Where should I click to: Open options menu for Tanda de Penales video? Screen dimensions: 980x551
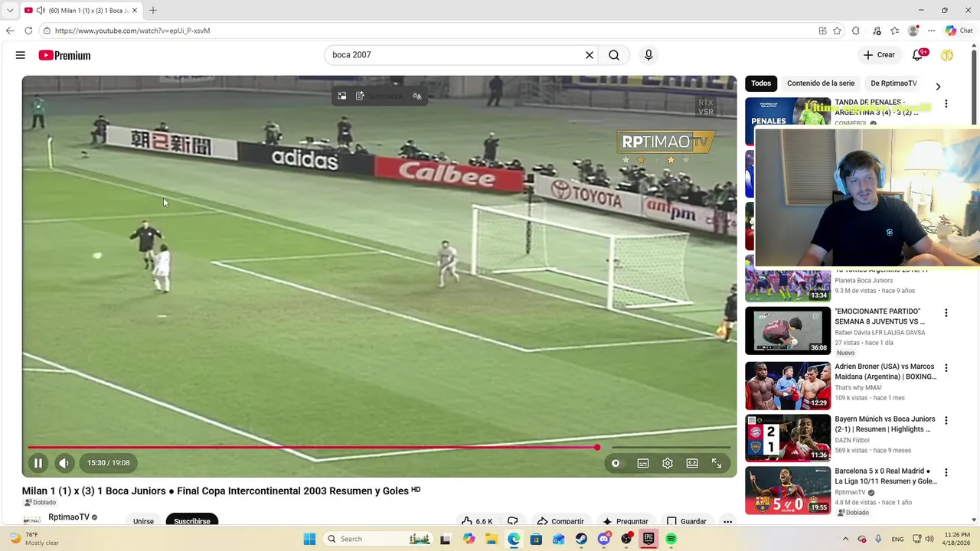click(946, 104)
